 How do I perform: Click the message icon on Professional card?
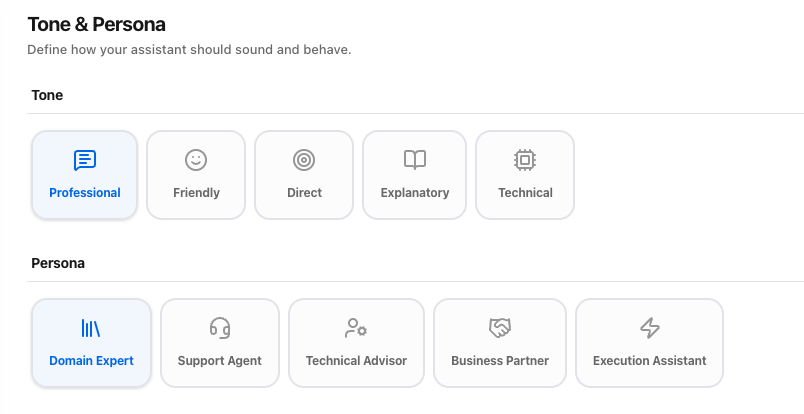[x=85, y=160]
